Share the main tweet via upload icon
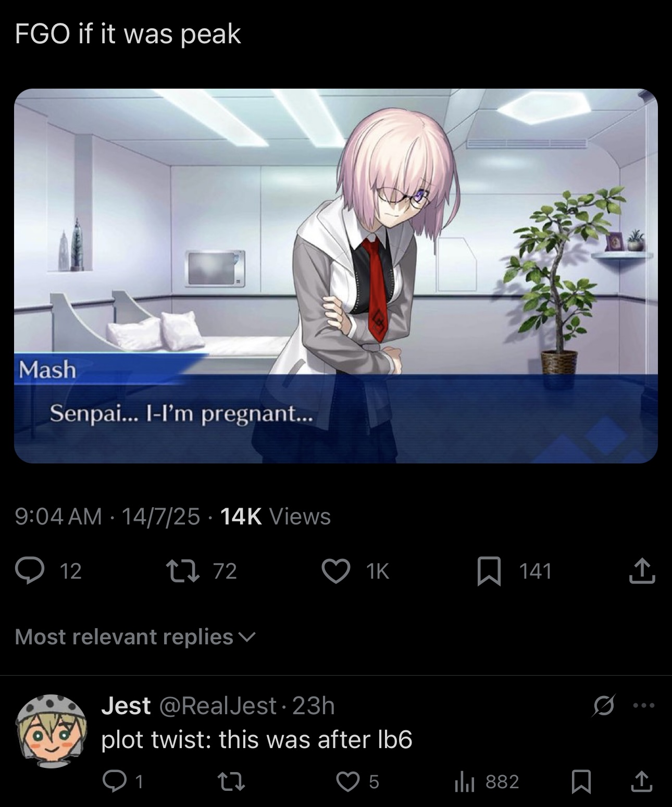 pyautogui.click(x=642, y=570)
